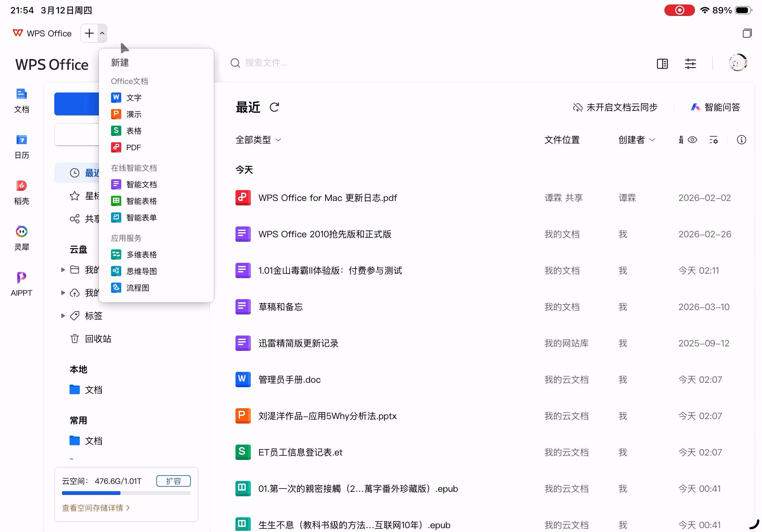The image size is (762, 532).
Task: Click the cloud storage usage bar
Action: point(126,493)
